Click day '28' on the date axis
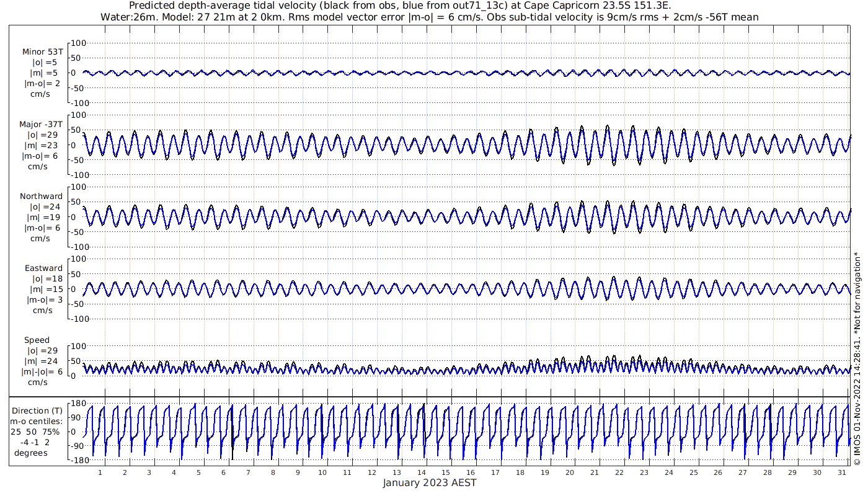 pos(768,472)
